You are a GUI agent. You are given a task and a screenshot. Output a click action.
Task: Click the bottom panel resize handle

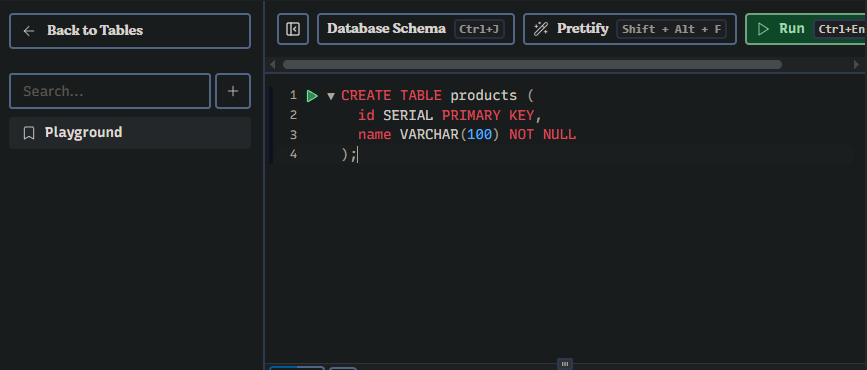click(x=565, y=364)
